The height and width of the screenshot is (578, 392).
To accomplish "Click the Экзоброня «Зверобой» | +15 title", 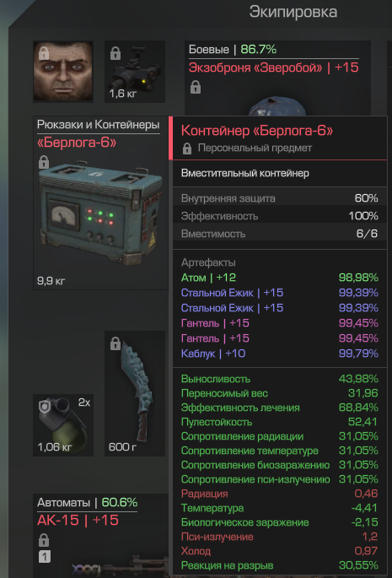I will point(274,68).
